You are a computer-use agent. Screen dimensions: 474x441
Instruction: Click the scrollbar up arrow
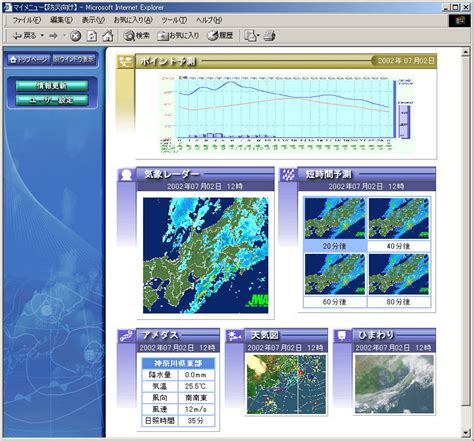[x=465, y=52]
